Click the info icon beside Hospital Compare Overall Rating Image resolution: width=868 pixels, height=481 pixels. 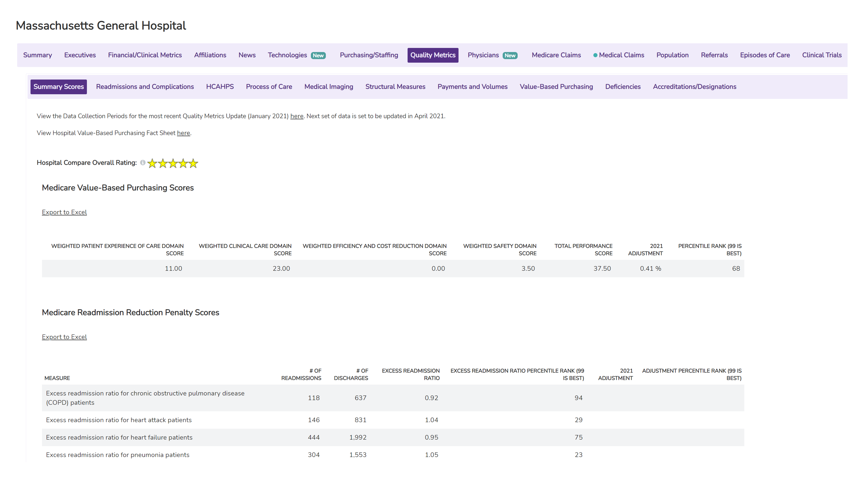click(142, 163)
